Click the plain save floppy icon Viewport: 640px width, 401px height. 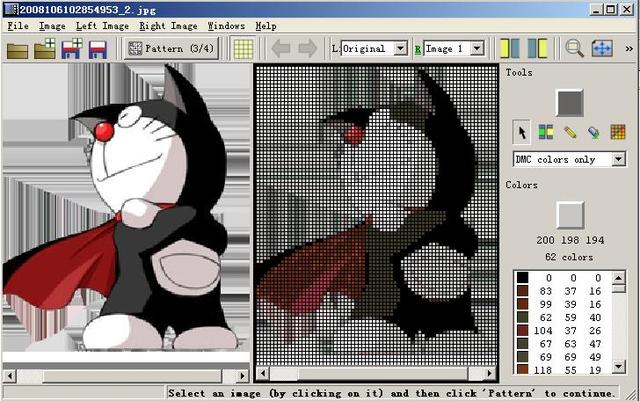pos(98,50)
